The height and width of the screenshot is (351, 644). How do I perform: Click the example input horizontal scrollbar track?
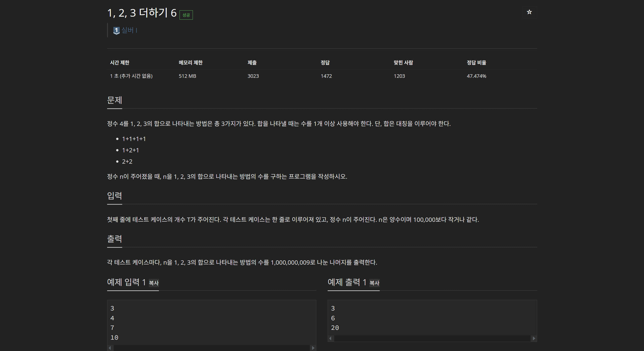tap(211, 348)
